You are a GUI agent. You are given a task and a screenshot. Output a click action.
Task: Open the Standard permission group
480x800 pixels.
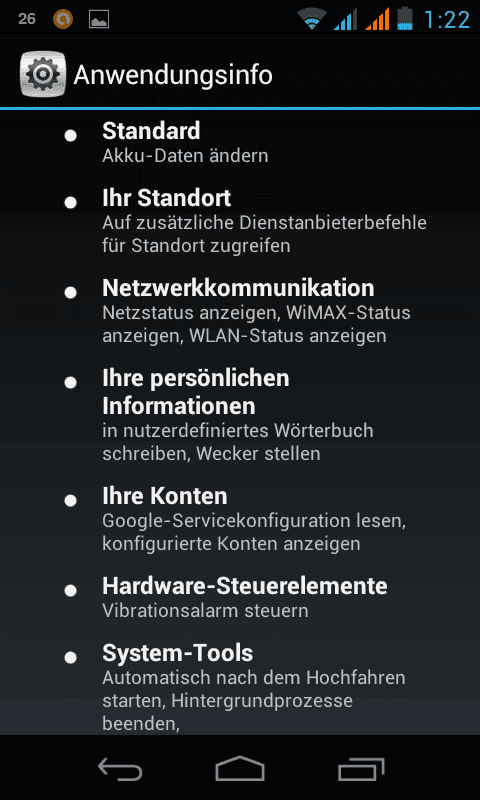(240, 142)
